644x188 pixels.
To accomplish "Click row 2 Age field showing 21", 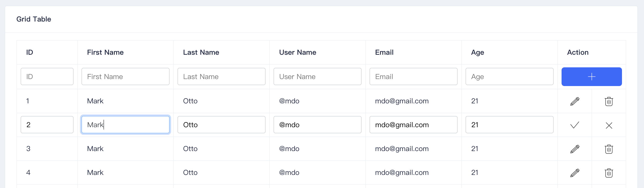I will pyautogui.click(x=509, y=125).
